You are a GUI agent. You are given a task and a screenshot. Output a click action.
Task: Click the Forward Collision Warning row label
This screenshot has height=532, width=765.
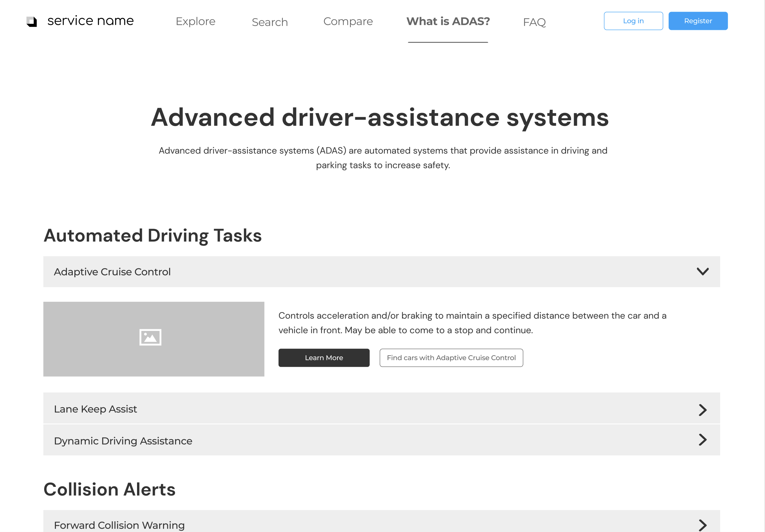pyautogui.click(x=119, y=525)
